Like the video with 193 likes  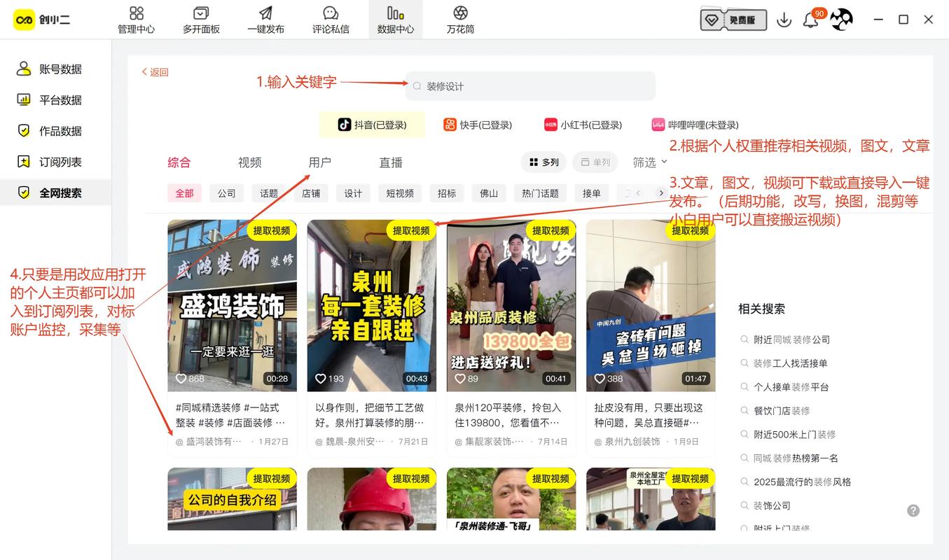click(x=321, y=379)
